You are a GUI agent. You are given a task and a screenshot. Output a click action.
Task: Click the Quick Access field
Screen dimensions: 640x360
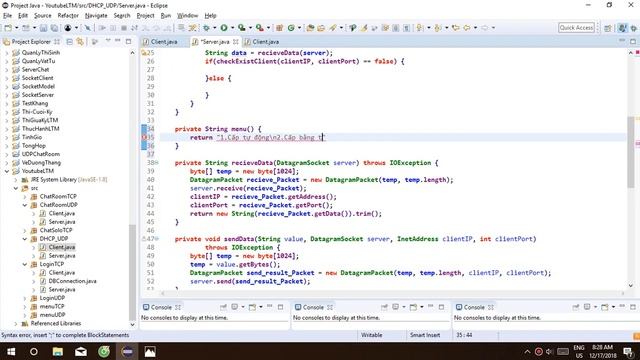point(576,28)
